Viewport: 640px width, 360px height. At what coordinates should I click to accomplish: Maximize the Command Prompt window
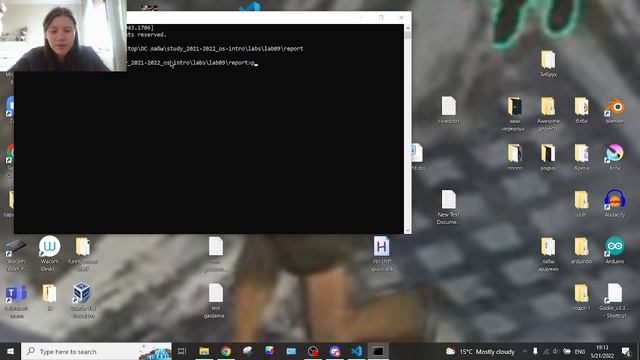(381, 18)
